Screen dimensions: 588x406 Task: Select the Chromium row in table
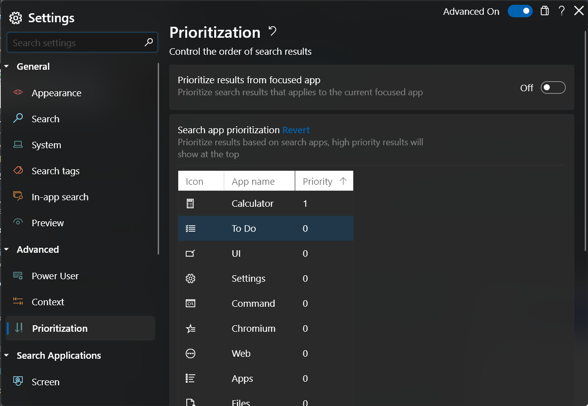click(266, 328)
